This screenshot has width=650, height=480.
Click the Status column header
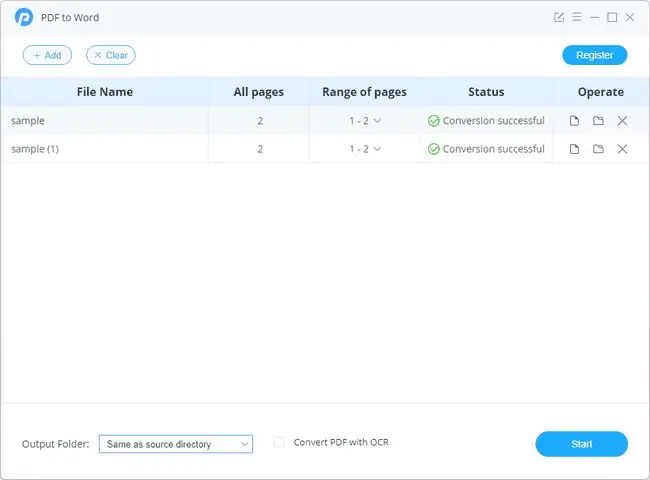pyautogui.click(x=486, y=92)
